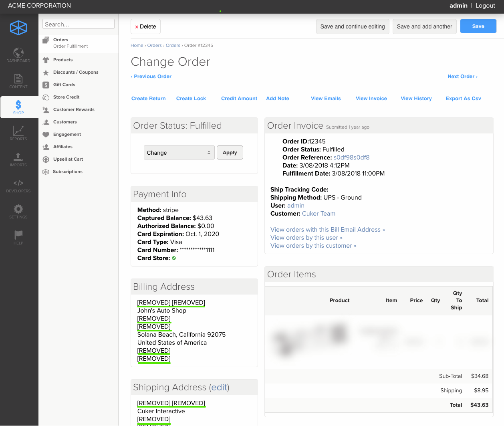Open Order Fulfillment submenu
This screenshot has height=426, width=504.
pos(71,46)
